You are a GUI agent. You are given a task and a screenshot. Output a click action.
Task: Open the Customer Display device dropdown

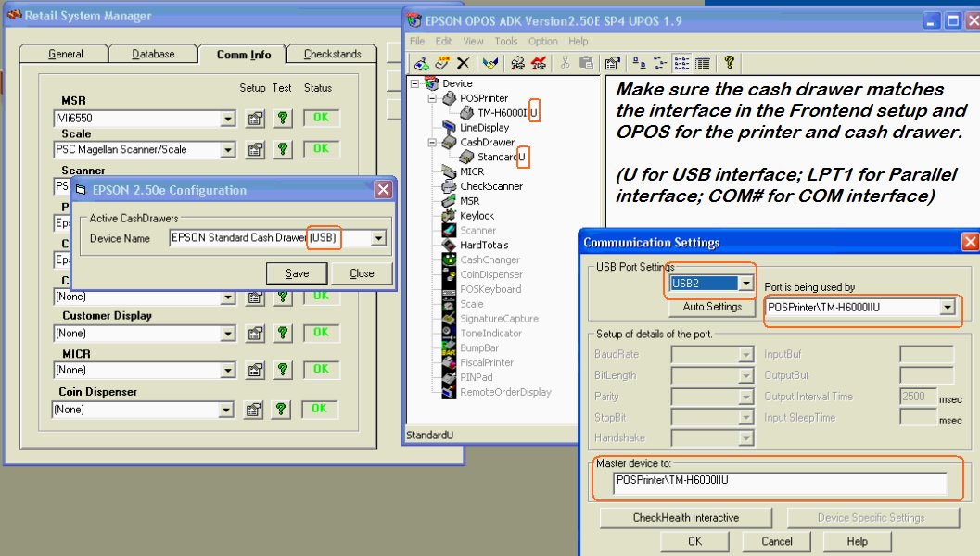[x=227, y=333]
